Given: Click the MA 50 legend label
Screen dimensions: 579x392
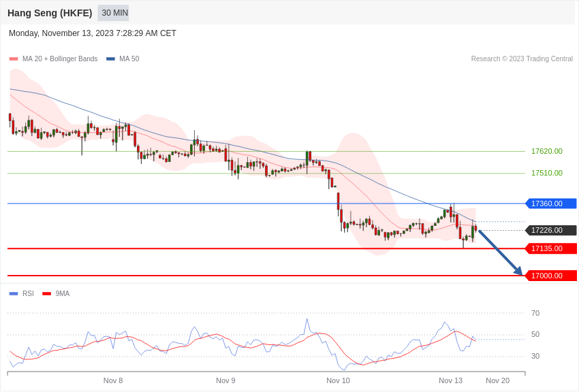Looking at the screenshot, I should [x=129, y=59].
